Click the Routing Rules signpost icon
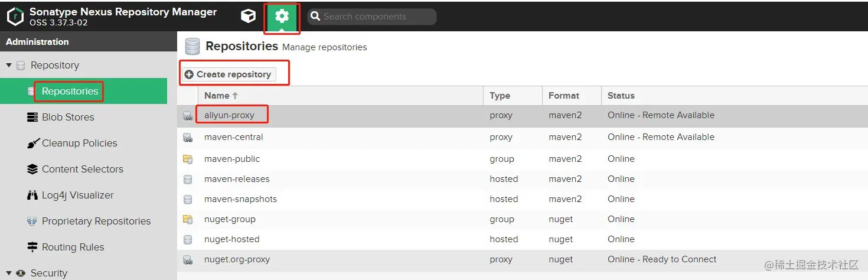Image resolution: width=868 pixels, height=280 pixels. pyautogui.click(x=32, y=247)
